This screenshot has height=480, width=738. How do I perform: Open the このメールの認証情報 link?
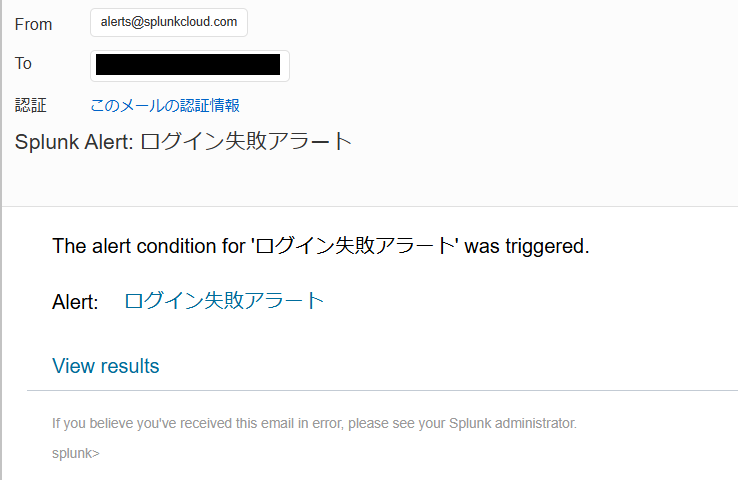click(x=165, y=105)
